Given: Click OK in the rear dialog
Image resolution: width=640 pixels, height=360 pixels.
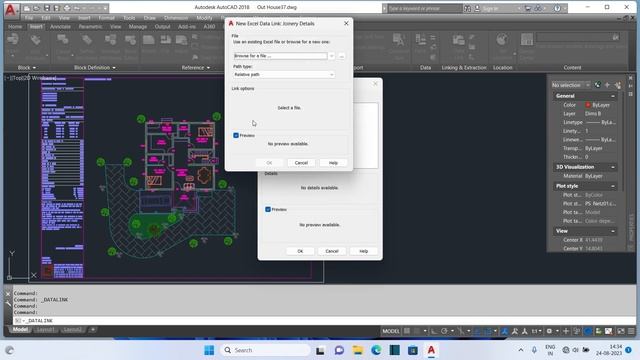Looking at the screenshot, I should point(300,251).
